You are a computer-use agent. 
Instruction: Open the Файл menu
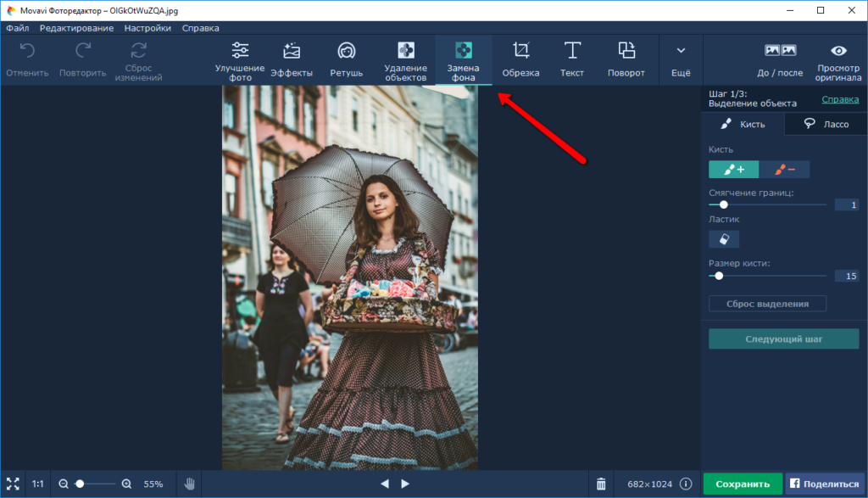[x=17, y=28]
